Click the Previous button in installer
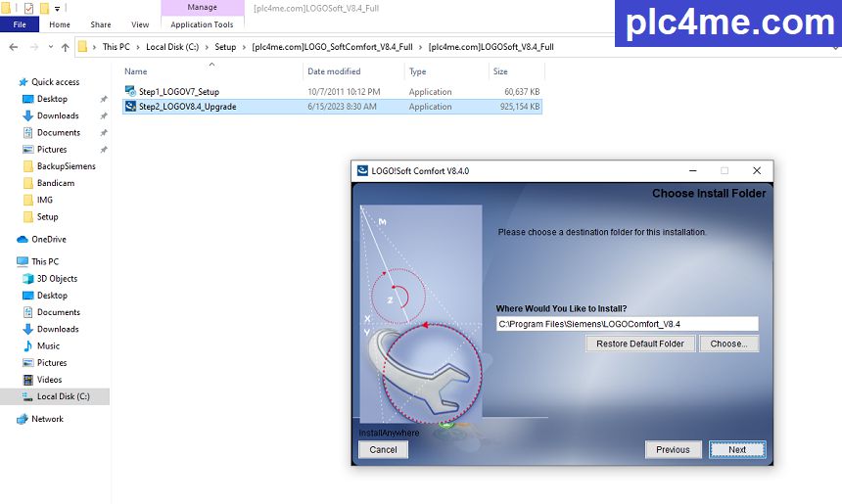This screenshot has width=842, height=504. pyautogui.click(x=673, y=449)
